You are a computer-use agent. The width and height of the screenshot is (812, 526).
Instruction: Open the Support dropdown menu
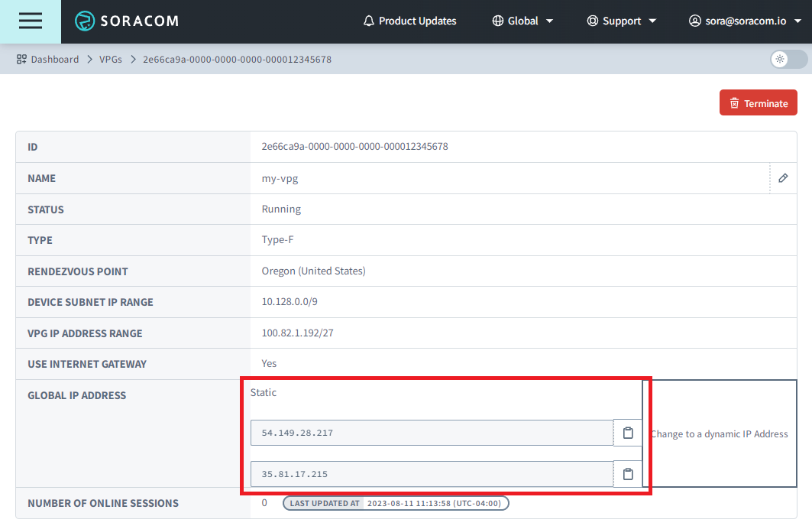pos(622,21)
